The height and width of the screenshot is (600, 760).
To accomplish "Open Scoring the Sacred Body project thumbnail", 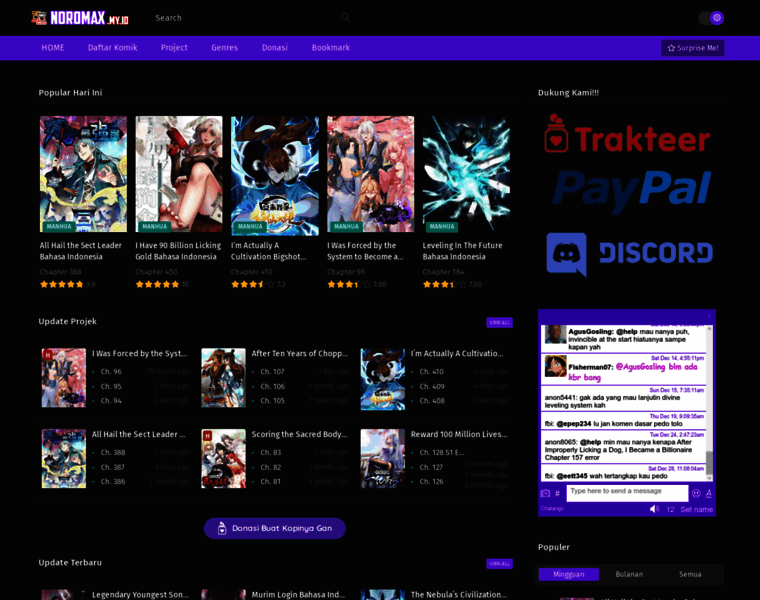I will coord(223,458).
